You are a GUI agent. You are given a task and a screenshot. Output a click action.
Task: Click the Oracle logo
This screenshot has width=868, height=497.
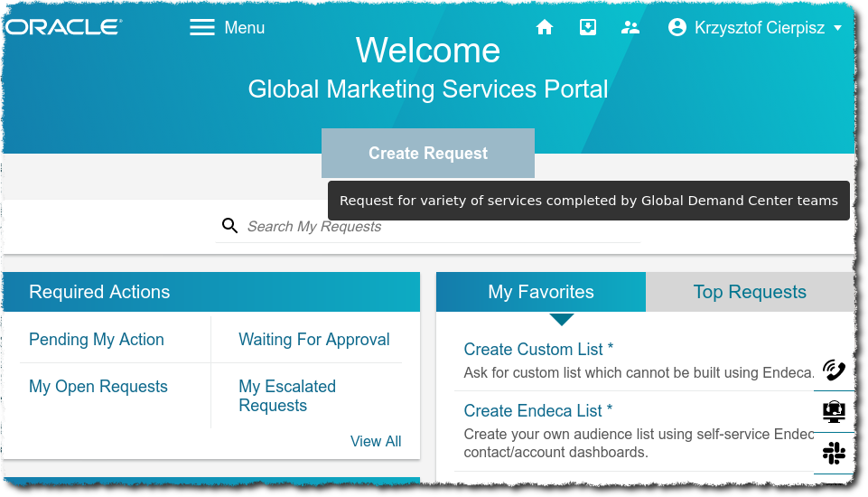(x=63, y=27)
